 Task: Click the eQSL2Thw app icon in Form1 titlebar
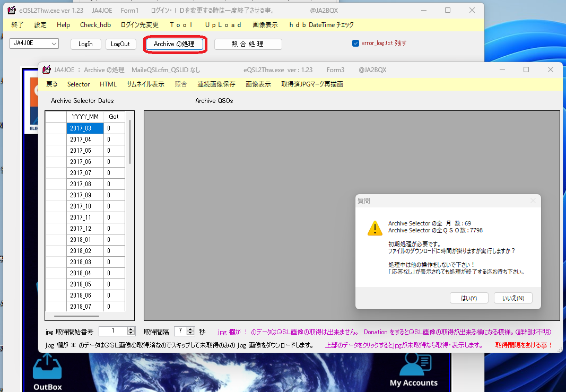coord(11,10)
